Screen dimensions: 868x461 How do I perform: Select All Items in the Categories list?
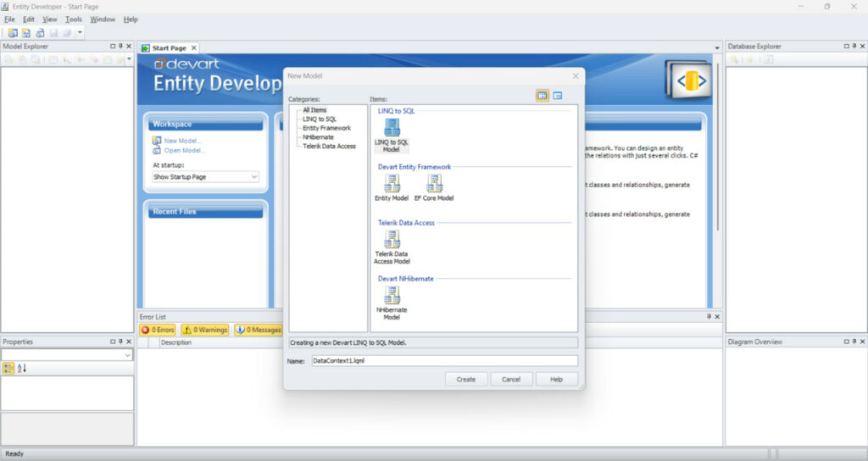pyautogui.click(x=314, y=110)
